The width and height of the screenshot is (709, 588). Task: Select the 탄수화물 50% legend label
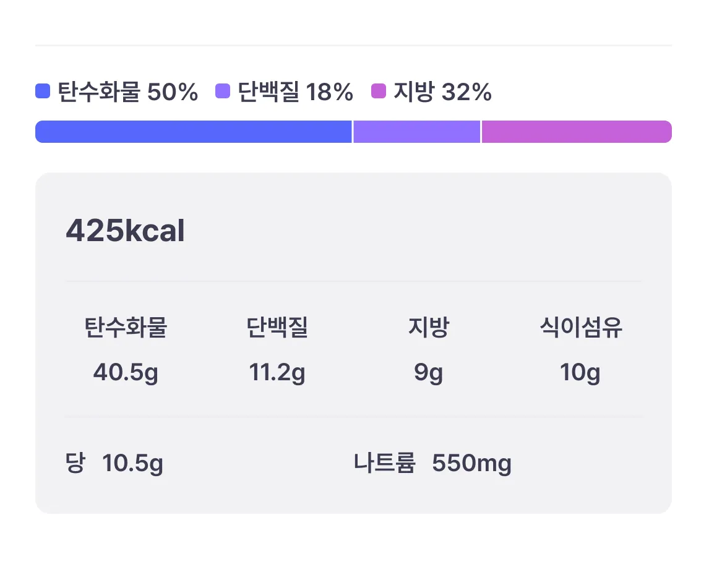click(x=127, y=92)
